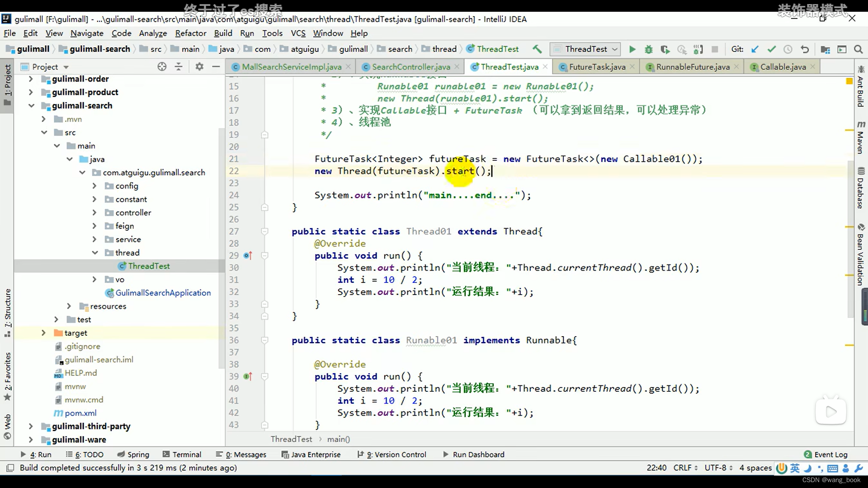
Task: Open the 4: Run tool window
Action: [36, 455]
